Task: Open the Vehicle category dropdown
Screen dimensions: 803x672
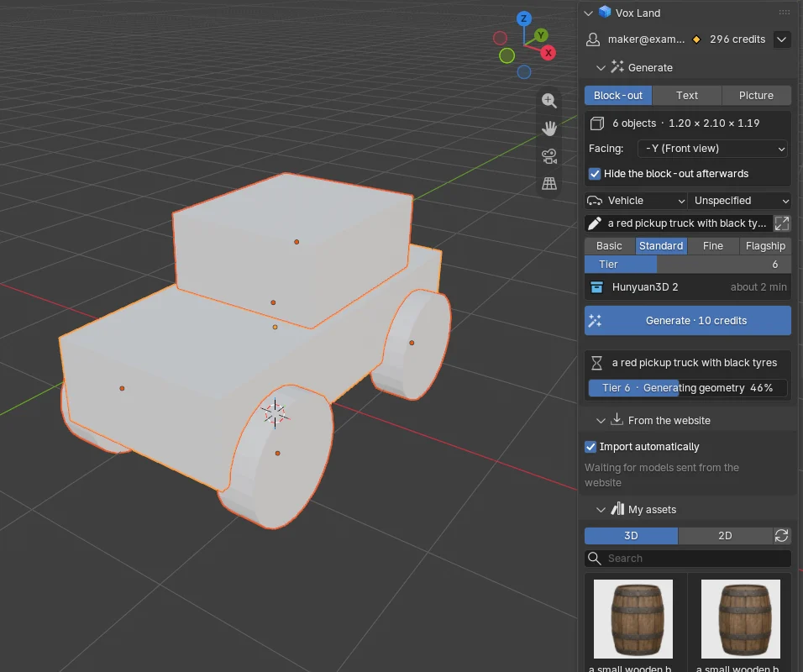Action: tap(636, 201)
